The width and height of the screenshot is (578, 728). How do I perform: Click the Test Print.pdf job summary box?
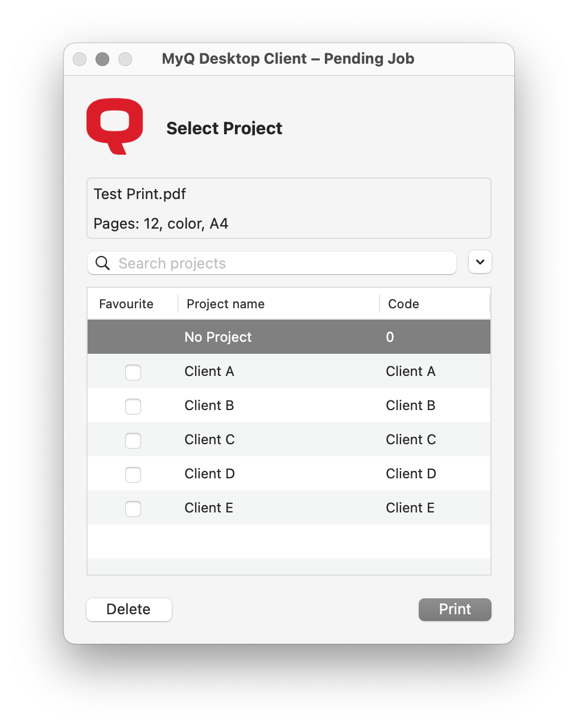pyautogui.click(x=288, y=208)
